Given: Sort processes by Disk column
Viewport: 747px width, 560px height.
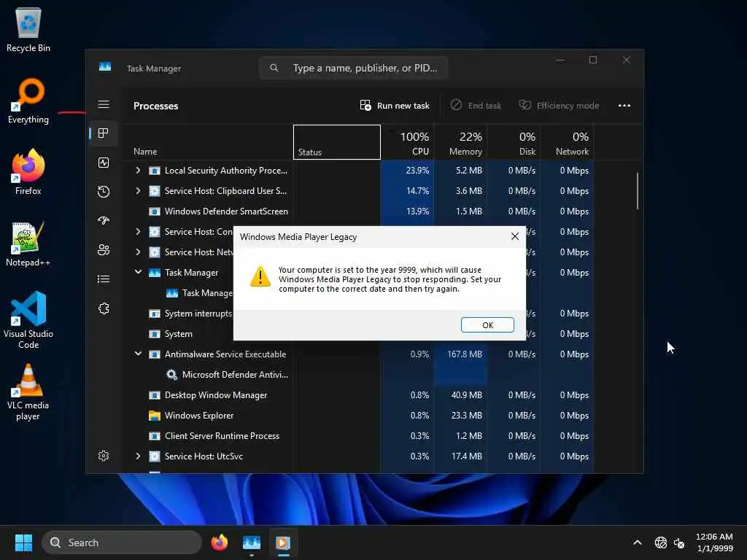Looking at the screenshot, I should tap(514, 142).
